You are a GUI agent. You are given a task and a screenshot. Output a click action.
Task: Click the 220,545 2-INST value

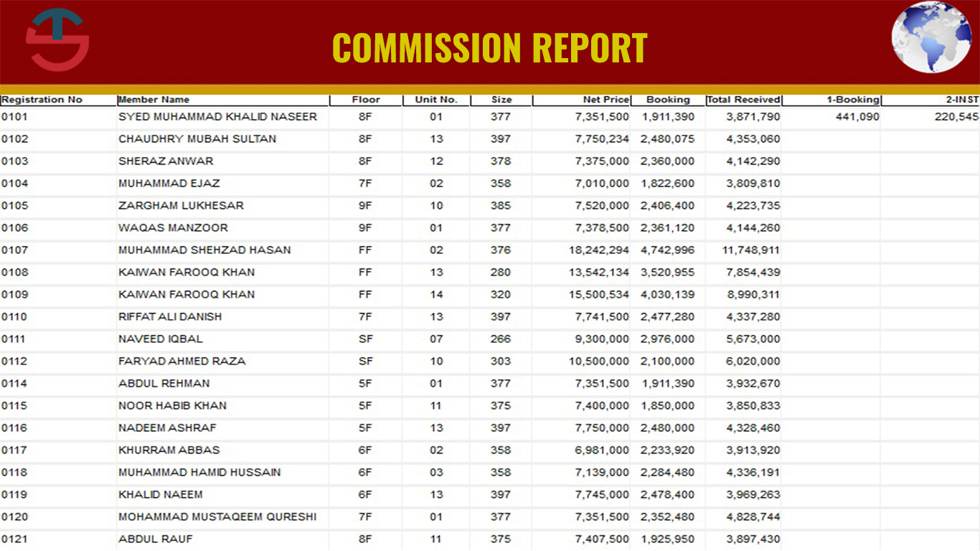click(957, 116)
